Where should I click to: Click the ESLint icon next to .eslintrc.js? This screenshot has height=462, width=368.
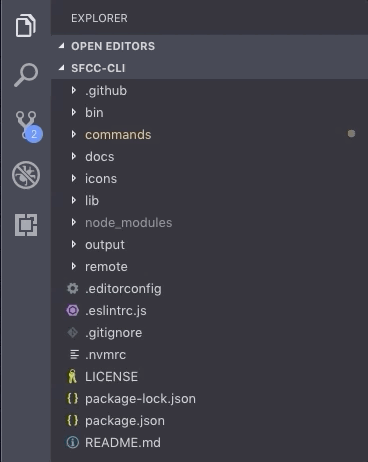coord(73,311)
